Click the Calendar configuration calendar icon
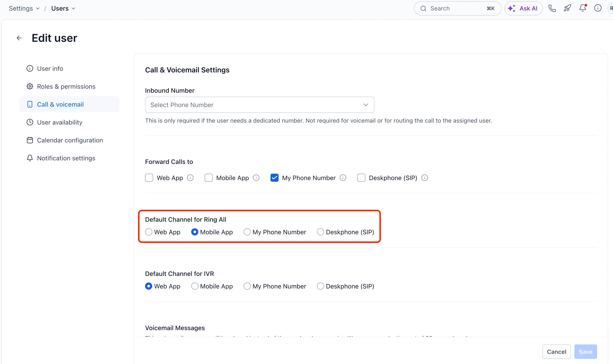The width and height of the screenshot is (613, 364). click(30, 140)
